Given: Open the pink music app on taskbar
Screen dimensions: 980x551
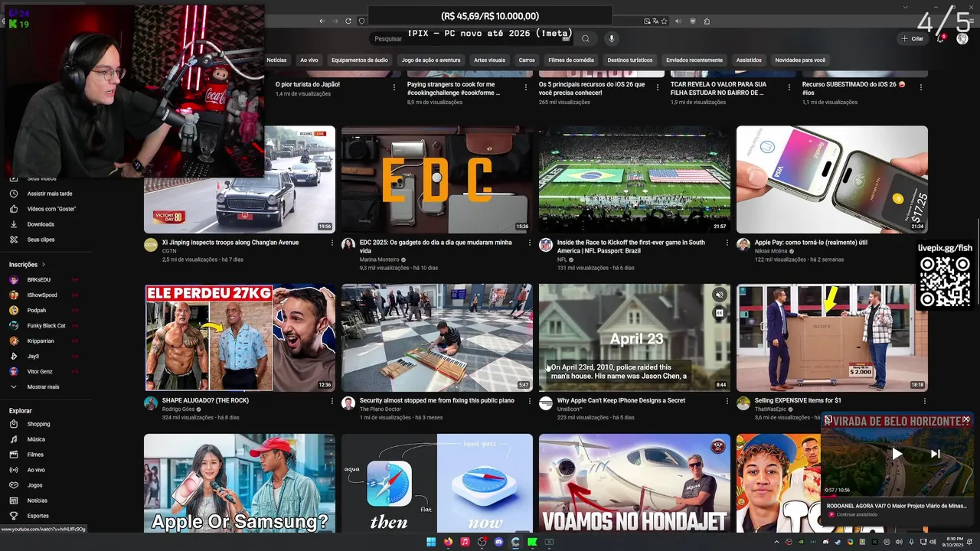Looking at the screenshot, I should [465, 542].
